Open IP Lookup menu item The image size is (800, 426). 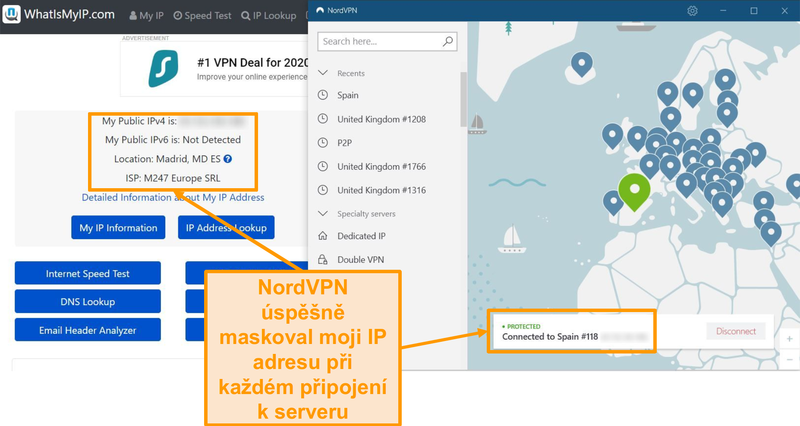(x=268, y=15)
